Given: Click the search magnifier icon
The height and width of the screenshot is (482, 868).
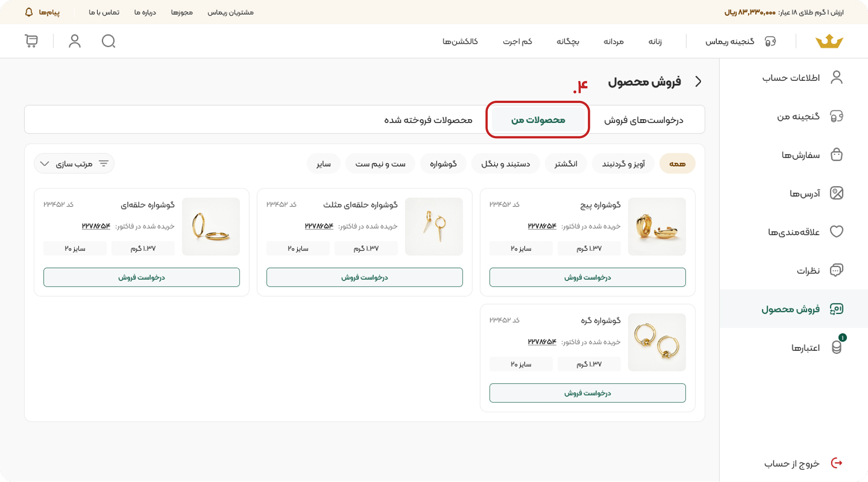Looking at the screenshot, I should coord(108,41).
